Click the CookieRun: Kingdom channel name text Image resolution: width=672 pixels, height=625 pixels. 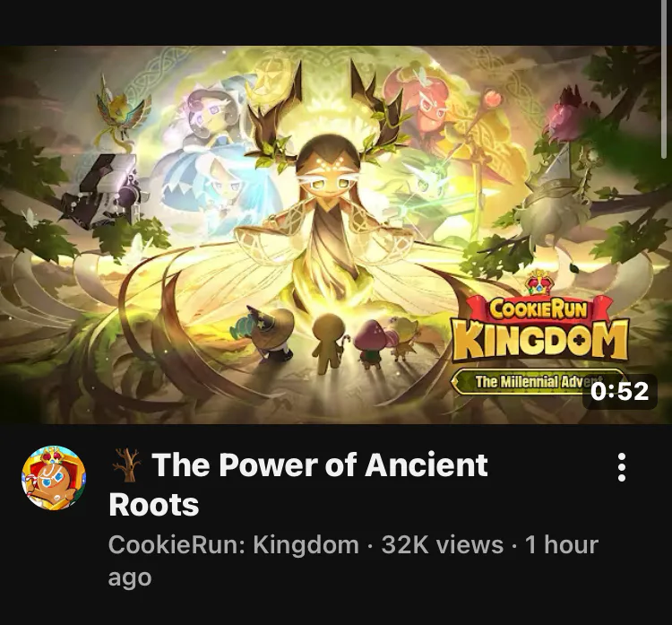(x=234, y=545)
